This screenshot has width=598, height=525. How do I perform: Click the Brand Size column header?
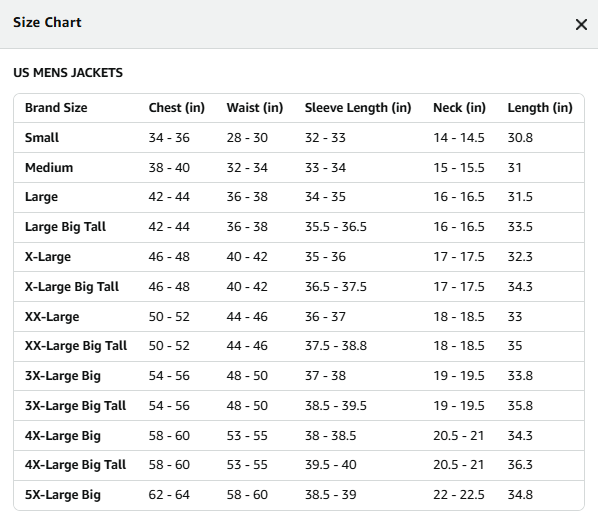56,108
